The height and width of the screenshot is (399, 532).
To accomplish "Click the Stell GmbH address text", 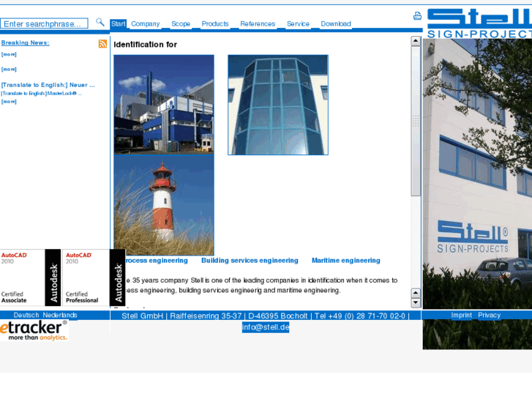I will pos(266,316).
